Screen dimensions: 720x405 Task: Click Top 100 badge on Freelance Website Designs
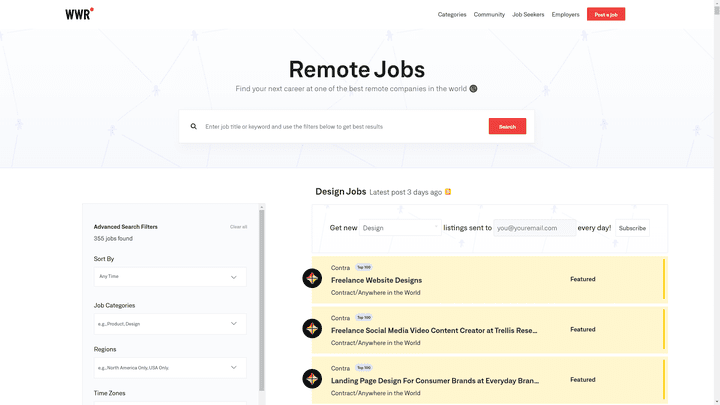[x=364, y=267]
